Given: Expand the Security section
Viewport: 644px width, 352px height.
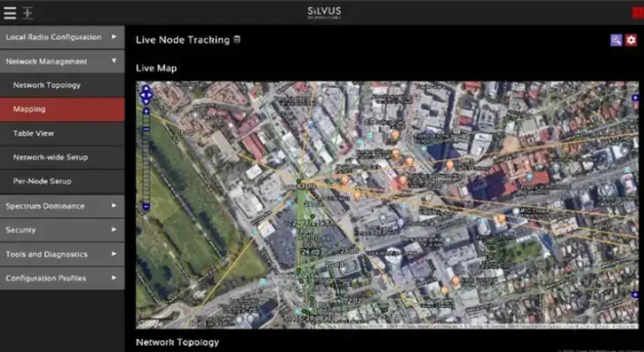Looking at the screenshot, I should 62,229.
